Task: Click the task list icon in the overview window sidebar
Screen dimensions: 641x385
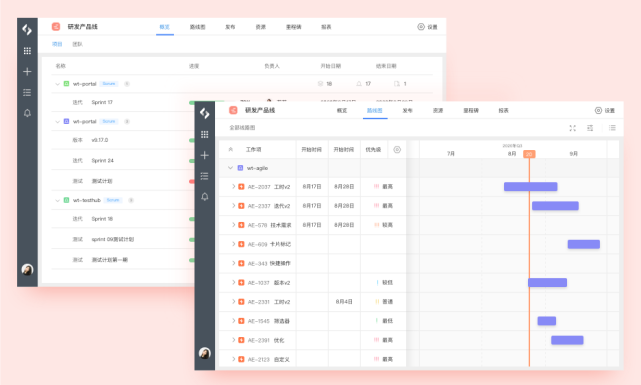Action: [27, 92]
